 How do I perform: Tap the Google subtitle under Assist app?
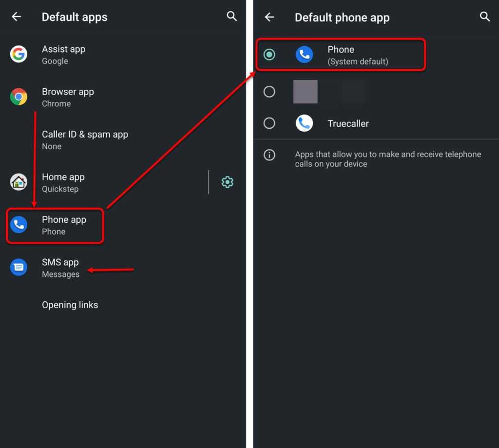click(55, 61)
